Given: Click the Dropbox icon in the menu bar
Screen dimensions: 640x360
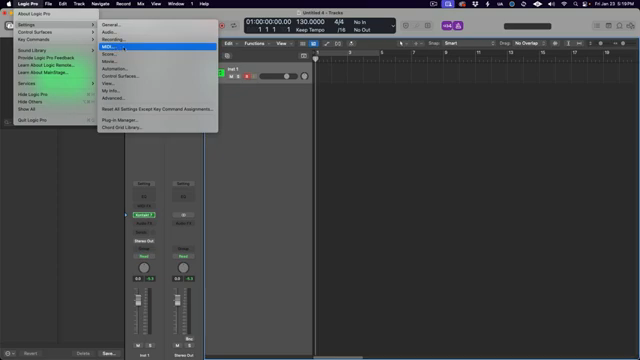Looking at the screenshot, I should (x=475, y=4).
